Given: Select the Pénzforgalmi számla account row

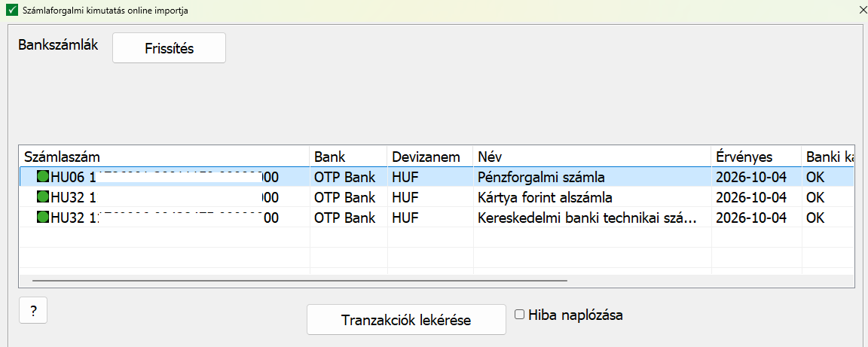Looking at the screenshot, I should 437,177.
